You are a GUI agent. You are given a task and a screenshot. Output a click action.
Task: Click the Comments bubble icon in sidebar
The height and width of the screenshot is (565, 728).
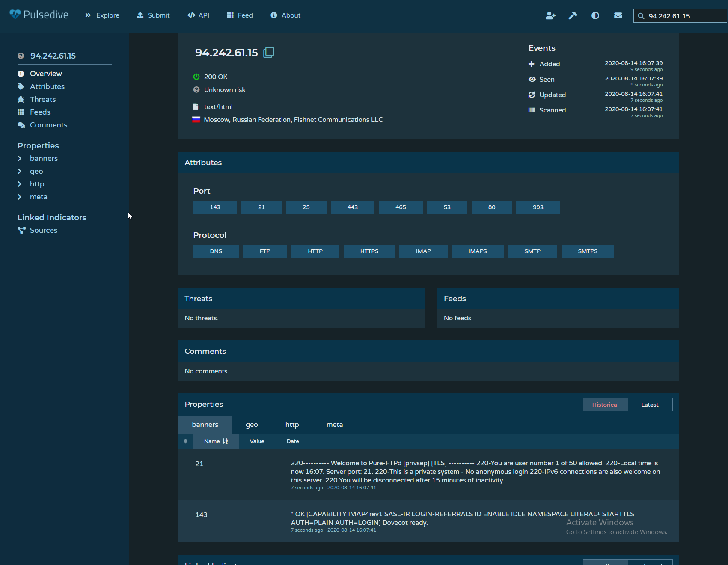pos(21,125)
